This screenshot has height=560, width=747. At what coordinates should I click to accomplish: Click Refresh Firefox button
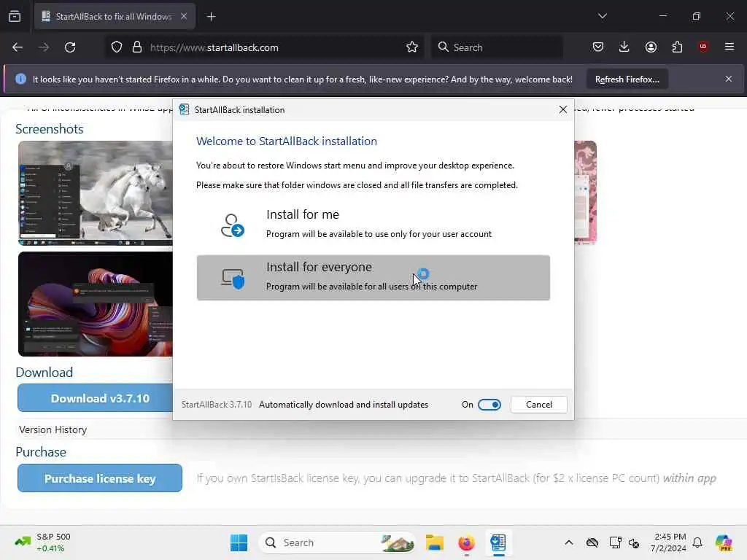point(627,79)
